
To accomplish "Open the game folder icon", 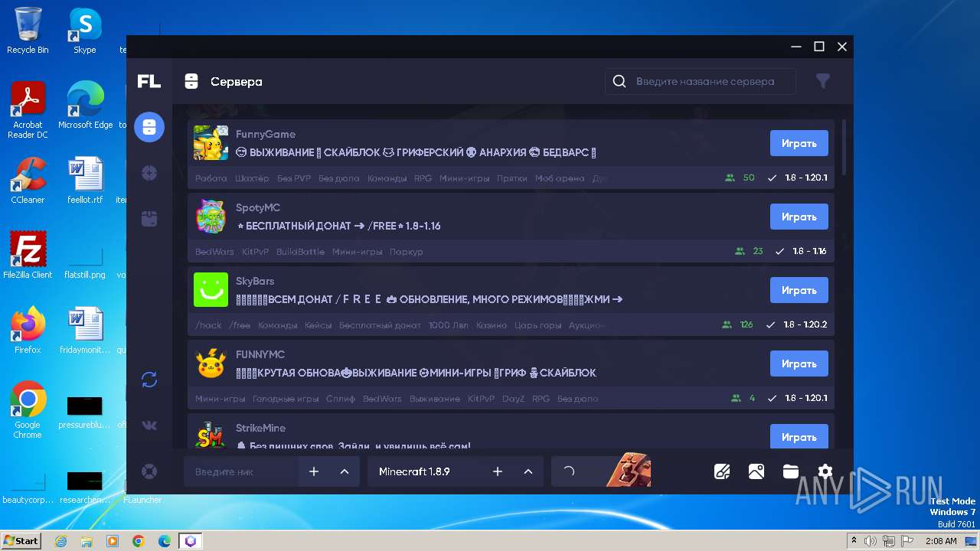I will (x=791, y=471).
